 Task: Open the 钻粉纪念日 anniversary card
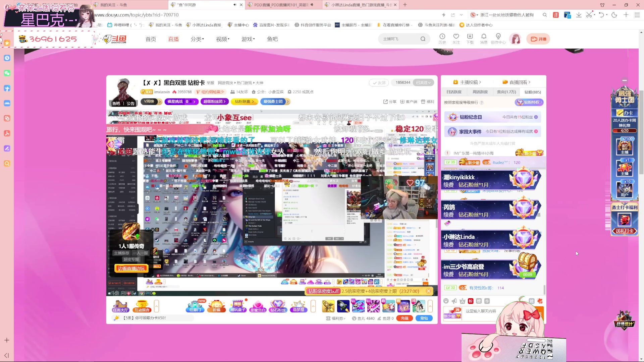pos(492,117)
